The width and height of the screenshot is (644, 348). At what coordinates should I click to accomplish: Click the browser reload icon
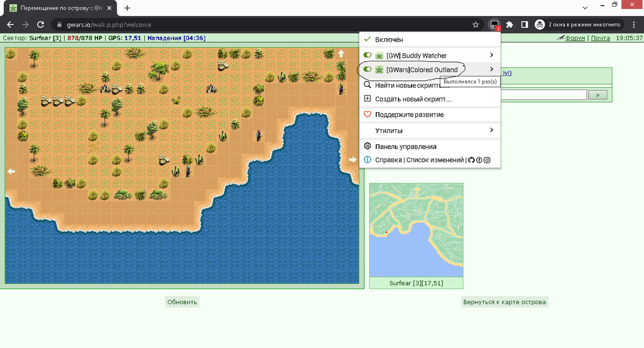click(41, 24)
